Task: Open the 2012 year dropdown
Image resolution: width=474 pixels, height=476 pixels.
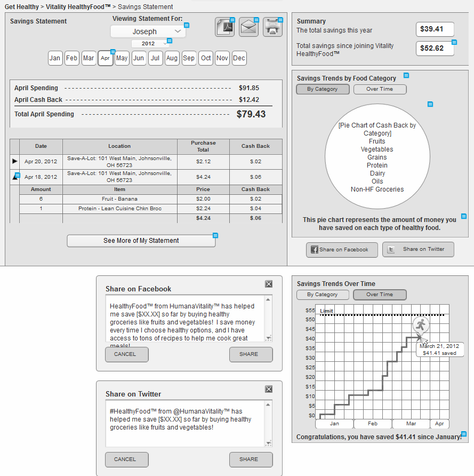Action: (x=150, y=44)
